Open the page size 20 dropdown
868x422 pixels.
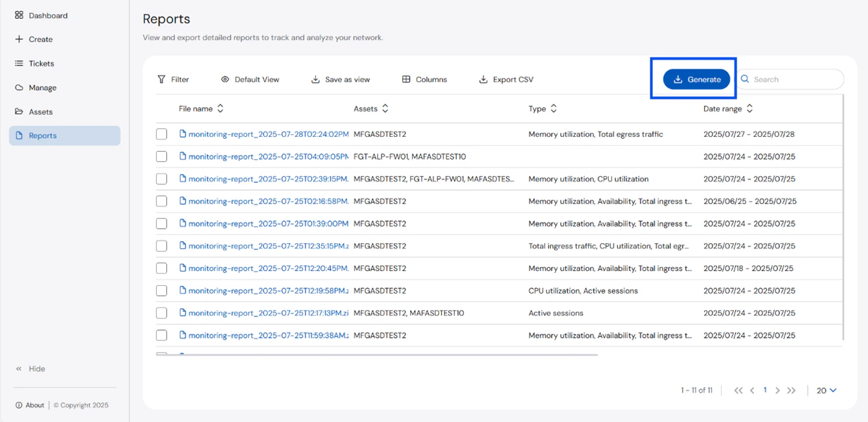pyautogui.click(x=826, y=390)
